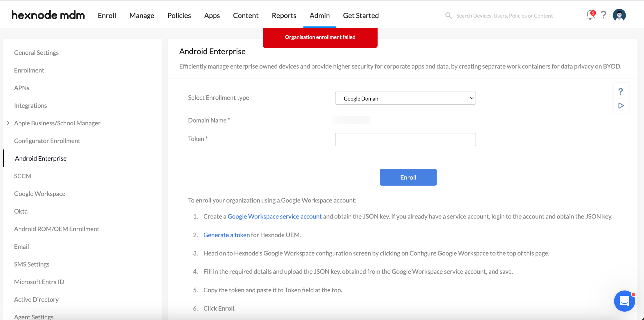Follow the Generate a token link
The width and height of the screenshot is (644, 320).
point(227,235)
